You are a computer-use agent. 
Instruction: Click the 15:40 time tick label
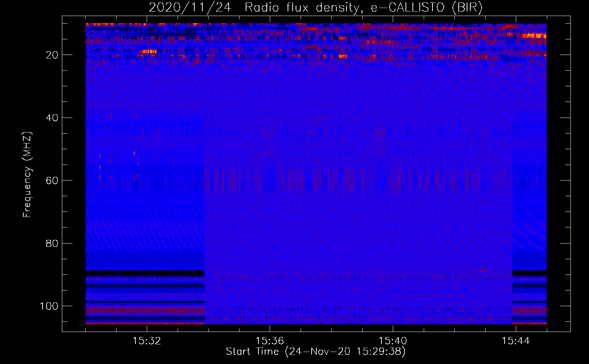pos(393,341)
